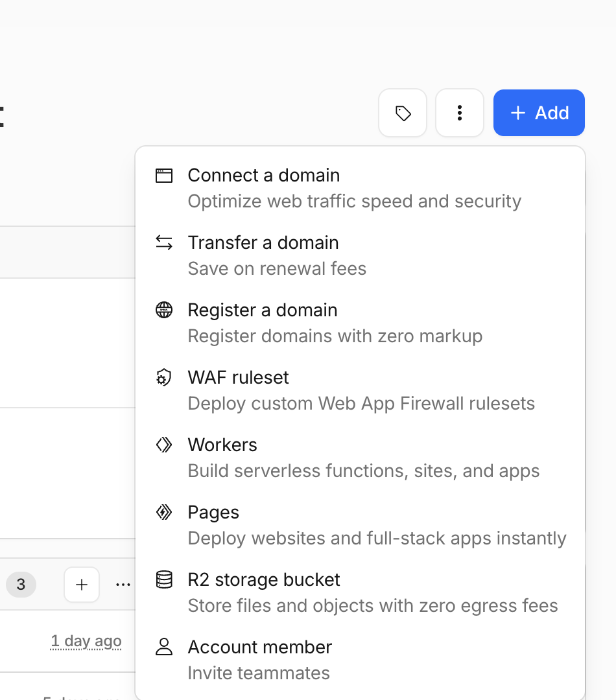
Task: Choose WAF ruleset from the menu
Action: [x=360, y=390]
